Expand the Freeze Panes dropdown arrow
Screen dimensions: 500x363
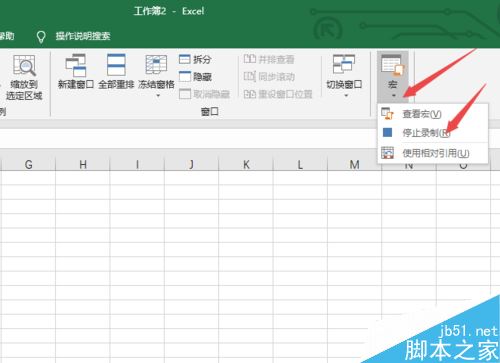pos(158,96)
